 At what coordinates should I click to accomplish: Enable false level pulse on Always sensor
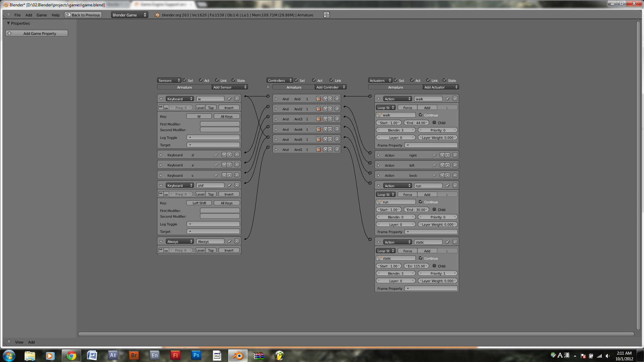tap(166, 250)
